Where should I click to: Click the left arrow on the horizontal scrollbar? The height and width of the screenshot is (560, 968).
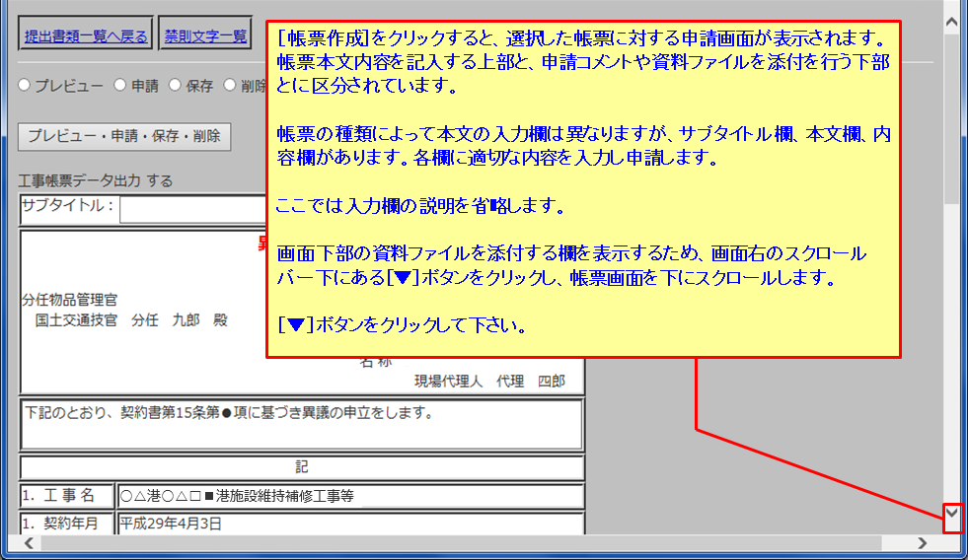[x=30, y=543]
